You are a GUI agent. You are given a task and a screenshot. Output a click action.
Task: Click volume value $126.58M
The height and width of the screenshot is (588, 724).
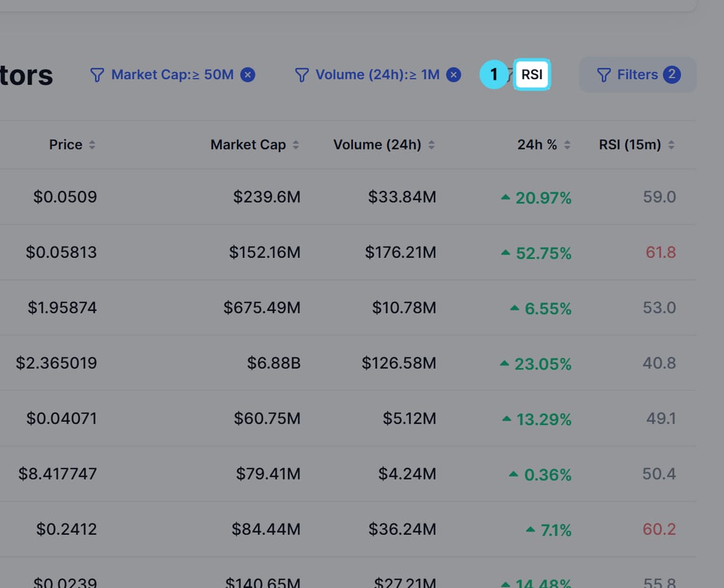pyautogui.click(x=399, y=363)
